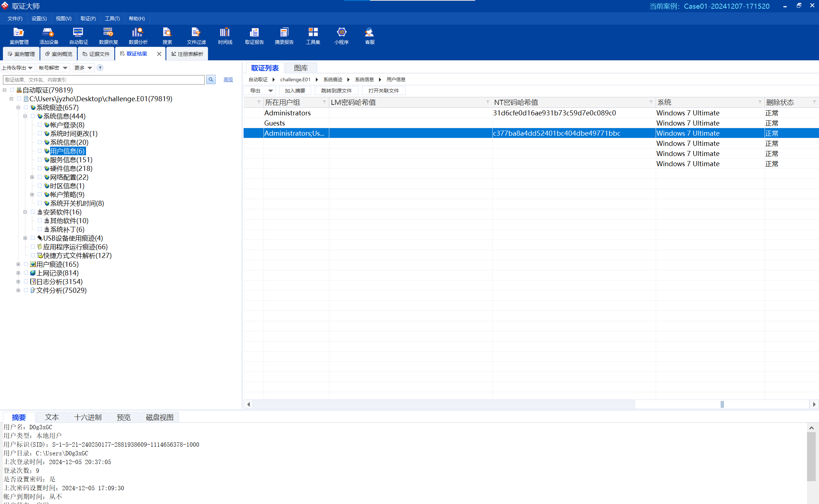This screenshot has width=819, height=504.
Task: Collapse the 系统信息(444) tree node
Action: [x=25, y=116]
